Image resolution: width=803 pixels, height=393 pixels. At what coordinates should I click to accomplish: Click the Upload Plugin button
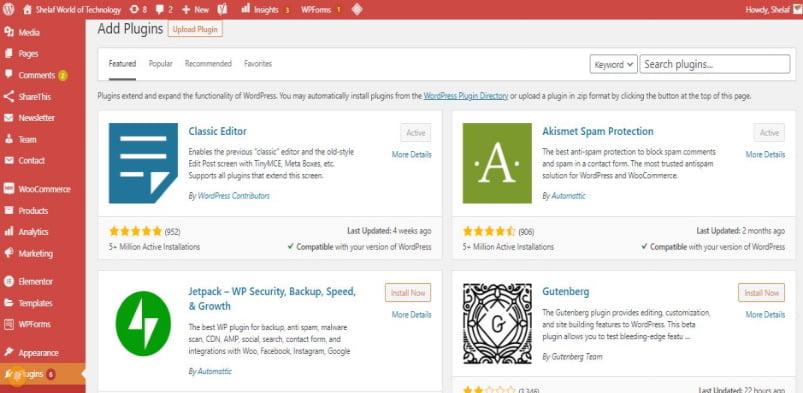coord(195,29)
